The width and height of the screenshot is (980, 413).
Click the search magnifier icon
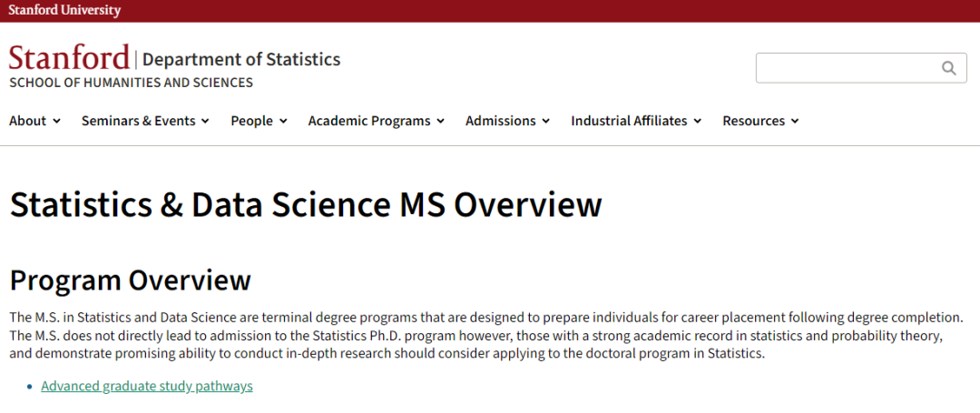pyautogui.click(x=949, y=68)
